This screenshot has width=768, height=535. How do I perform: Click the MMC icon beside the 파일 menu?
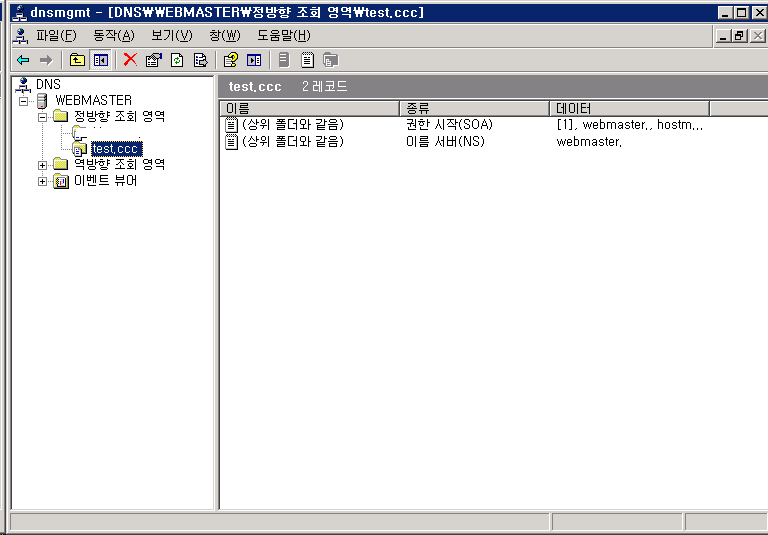click(20, 36)
